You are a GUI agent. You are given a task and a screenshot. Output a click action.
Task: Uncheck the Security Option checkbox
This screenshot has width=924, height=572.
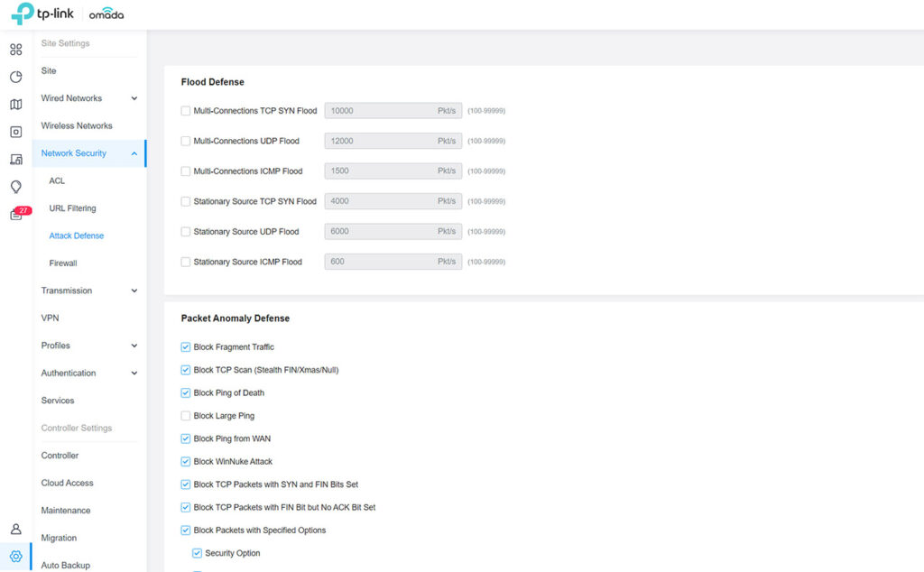(x=196, y=553)
